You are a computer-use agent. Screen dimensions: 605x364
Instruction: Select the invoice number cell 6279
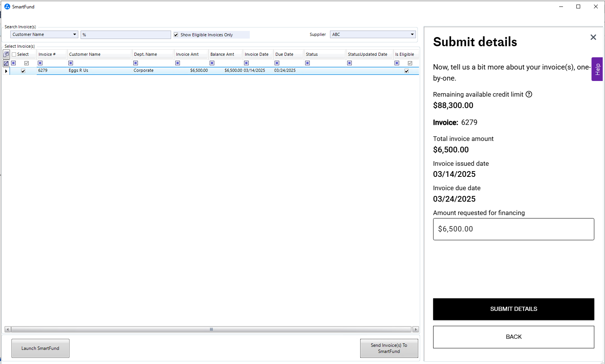pos(52,71)
